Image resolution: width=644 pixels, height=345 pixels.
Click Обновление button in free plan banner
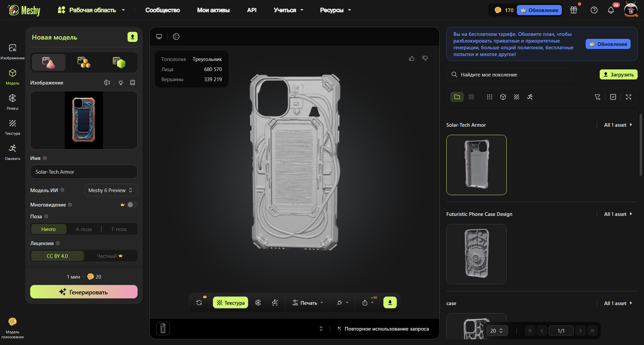(x=608, y=44)
